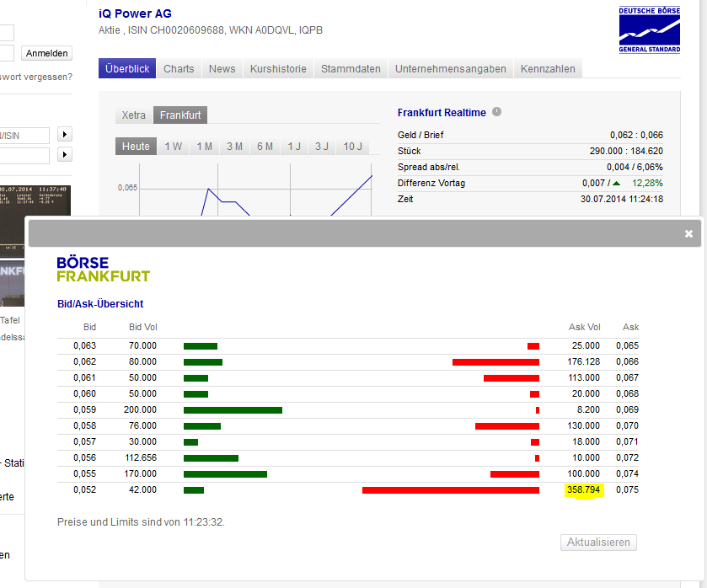Click the 200.000 bid volume cell
Viewport: 707px width, 588px height.
point(140,410)
